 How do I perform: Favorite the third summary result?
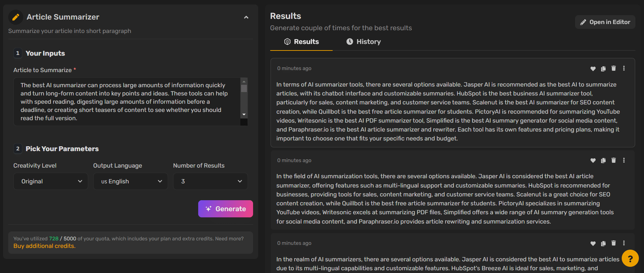593,243
